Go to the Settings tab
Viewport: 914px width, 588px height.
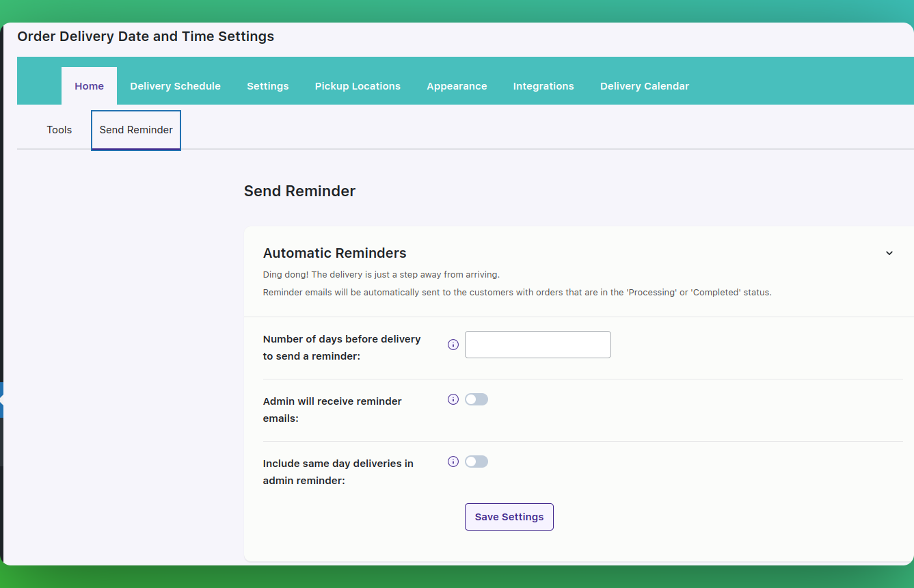[x=267, y=86]
